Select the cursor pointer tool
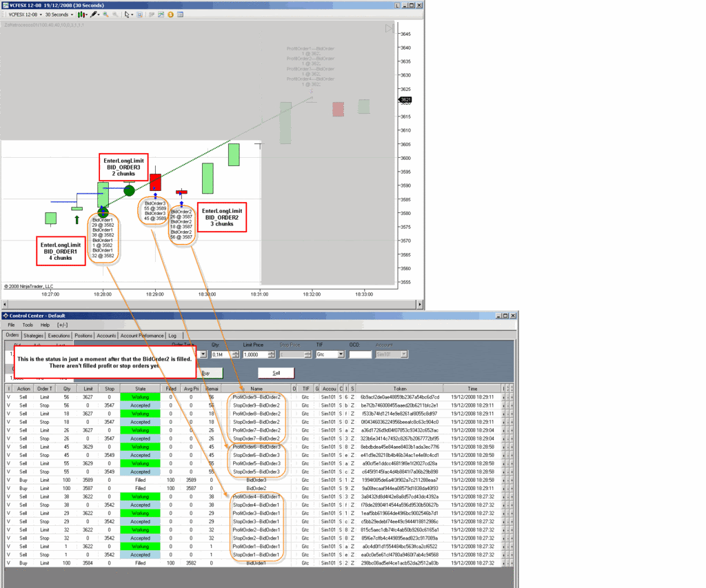This screenshot has height=588, width=706. (128, 14)
